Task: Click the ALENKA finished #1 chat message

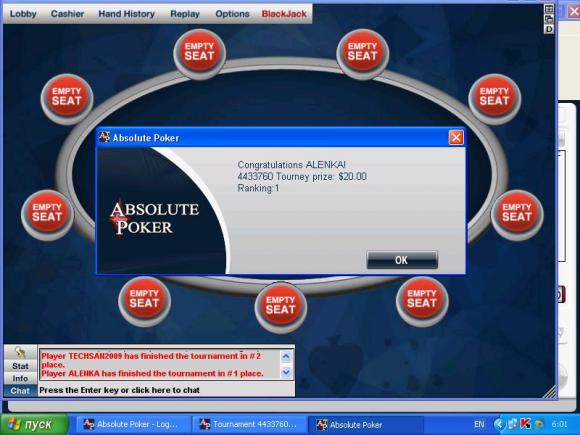Action: coord(152,374)
